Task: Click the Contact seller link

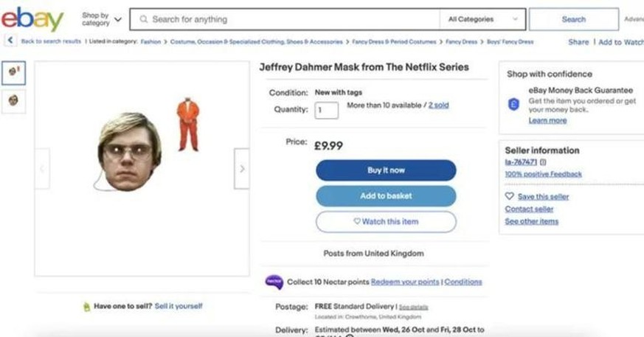Action: [529, 209]
